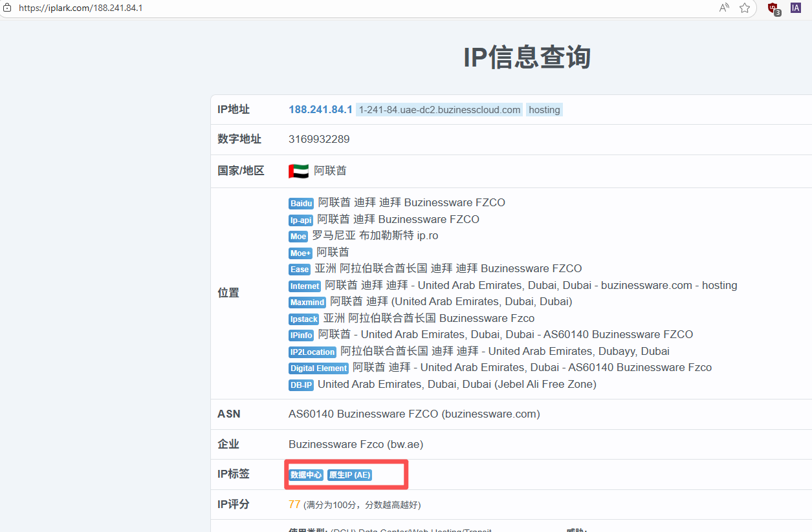Add page to favorites with star icon
The image size is (812, 532).
[x=745, y=8]
